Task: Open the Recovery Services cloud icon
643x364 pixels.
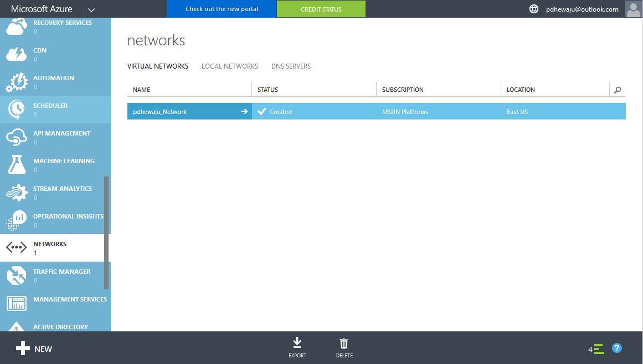Action: pyautogui.click(x=17, y=27)
